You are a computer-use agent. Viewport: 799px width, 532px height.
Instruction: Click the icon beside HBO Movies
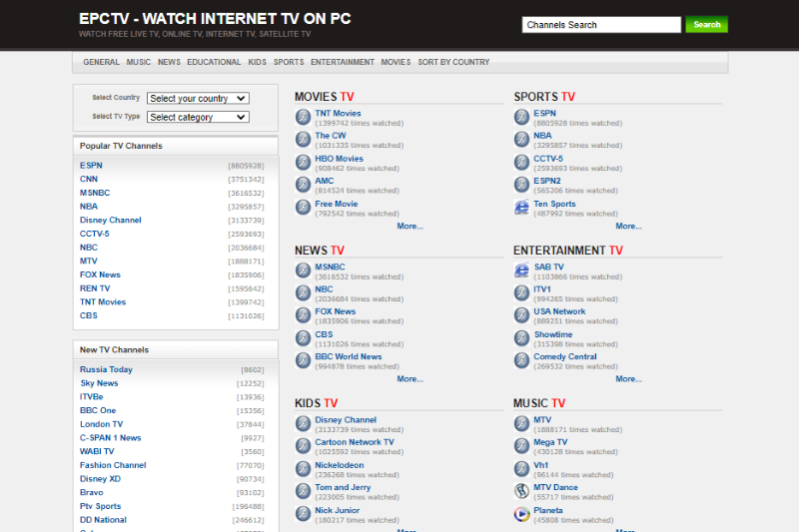(x=304, y=163)
